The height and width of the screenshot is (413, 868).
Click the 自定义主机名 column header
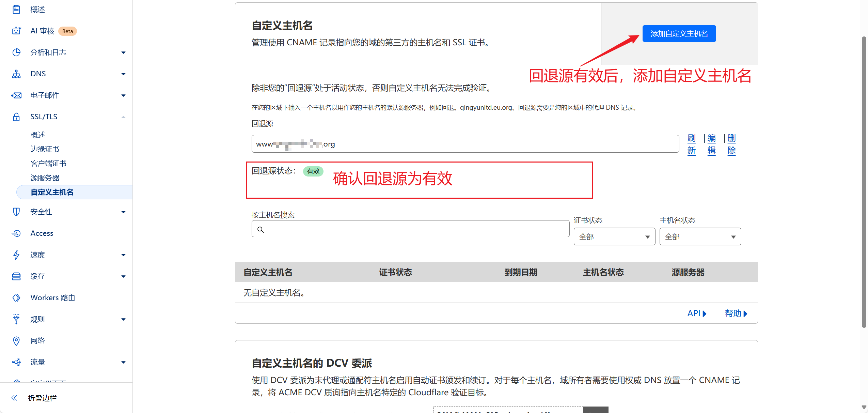click(268, 272)
